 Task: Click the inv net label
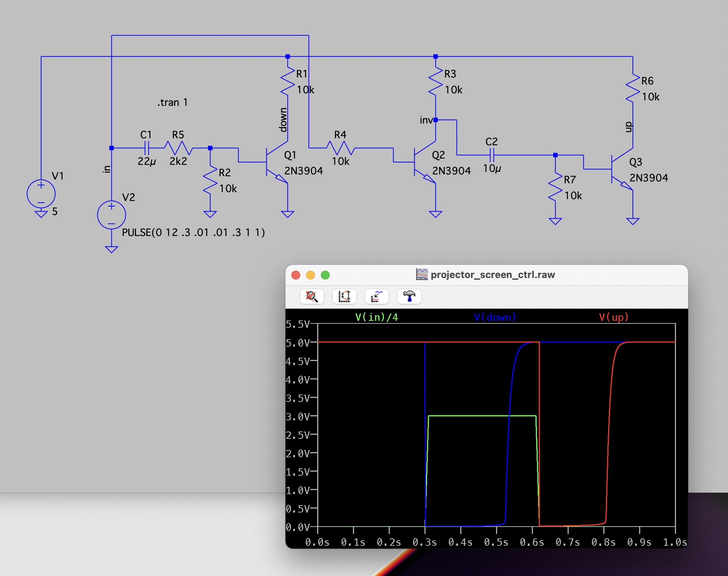[x=426, y=120]
